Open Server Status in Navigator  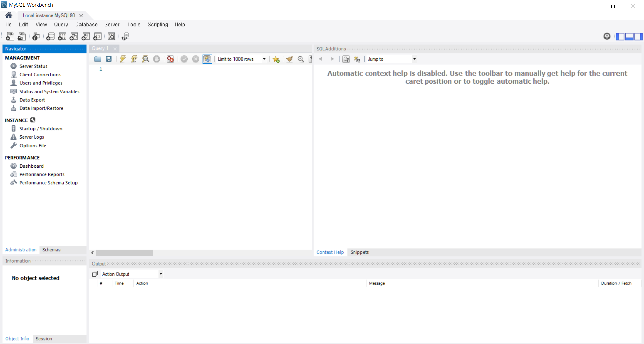point(34,66)
